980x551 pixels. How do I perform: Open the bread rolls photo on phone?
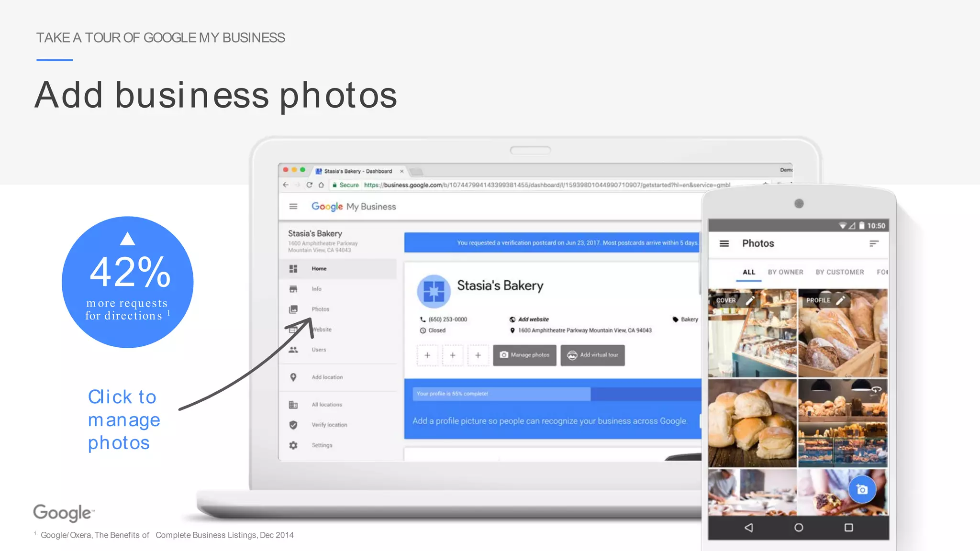752,423
